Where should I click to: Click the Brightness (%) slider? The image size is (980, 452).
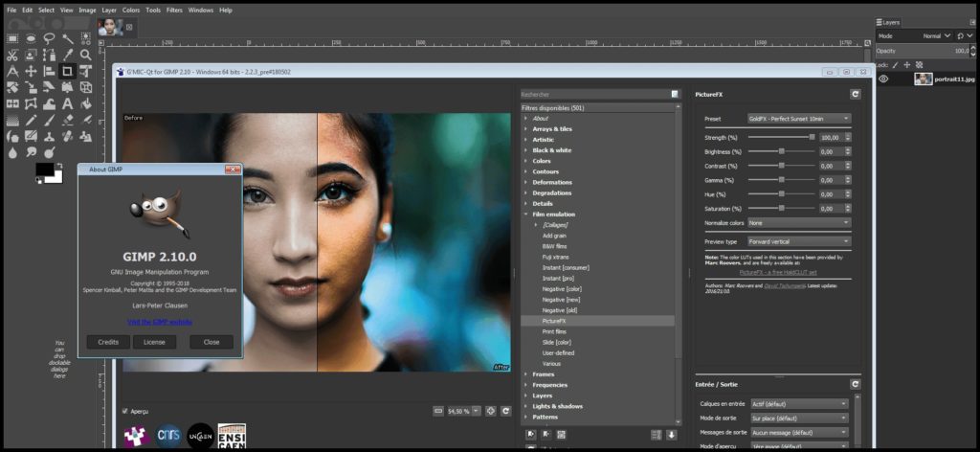click(781, 151)
